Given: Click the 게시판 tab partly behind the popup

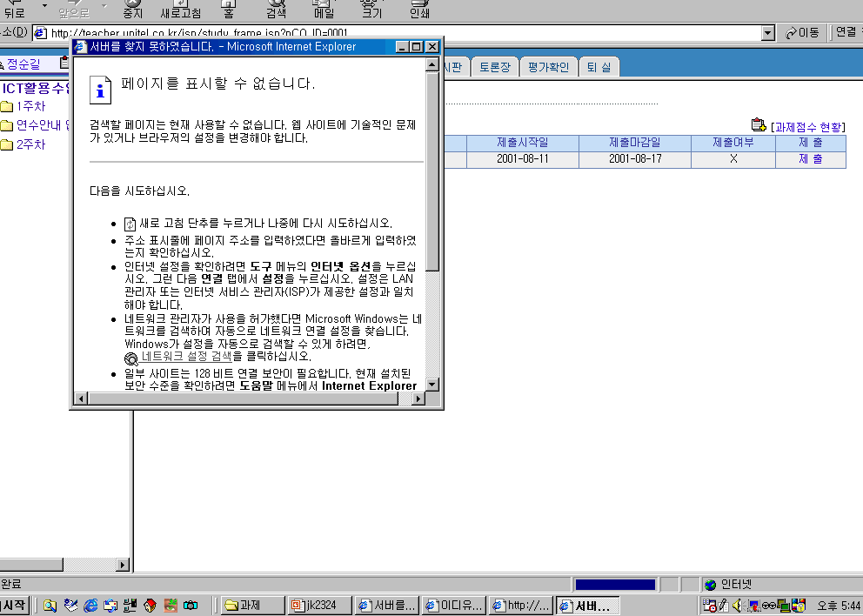Looking at the screenshot, I should click(x=456, y=67).
